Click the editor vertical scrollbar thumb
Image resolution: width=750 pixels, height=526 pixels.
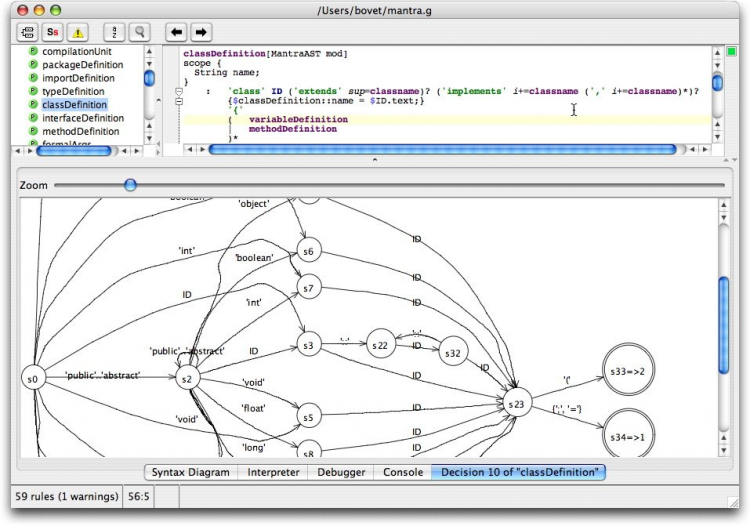717,82
